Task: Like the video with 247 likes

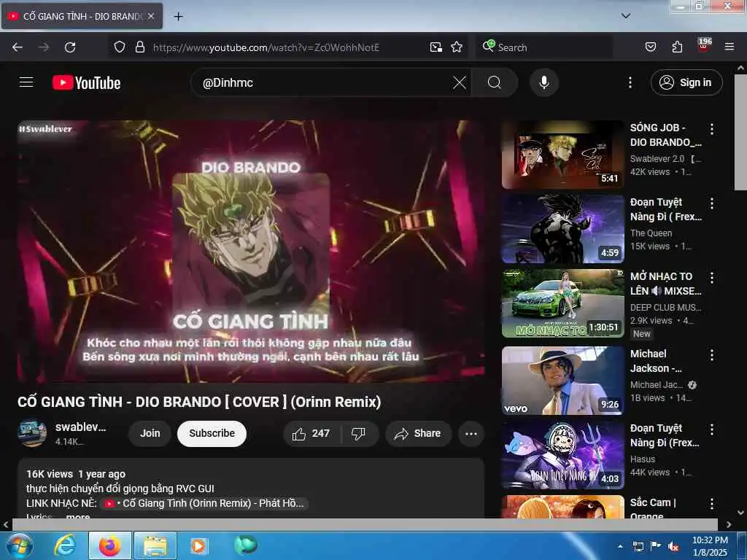Action: point(312,433)
